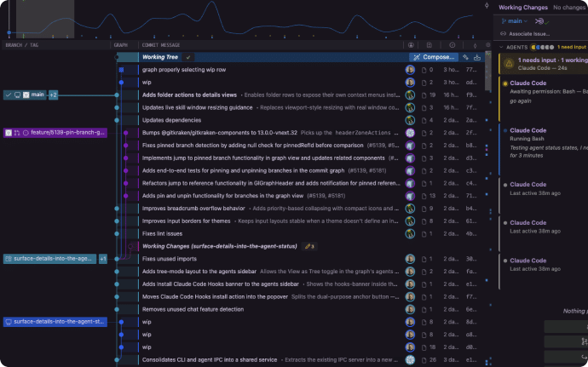Click the warning triangle icon in needs-input banner
Viewport: 588px width, 367px height.
[x=509, y=64]
